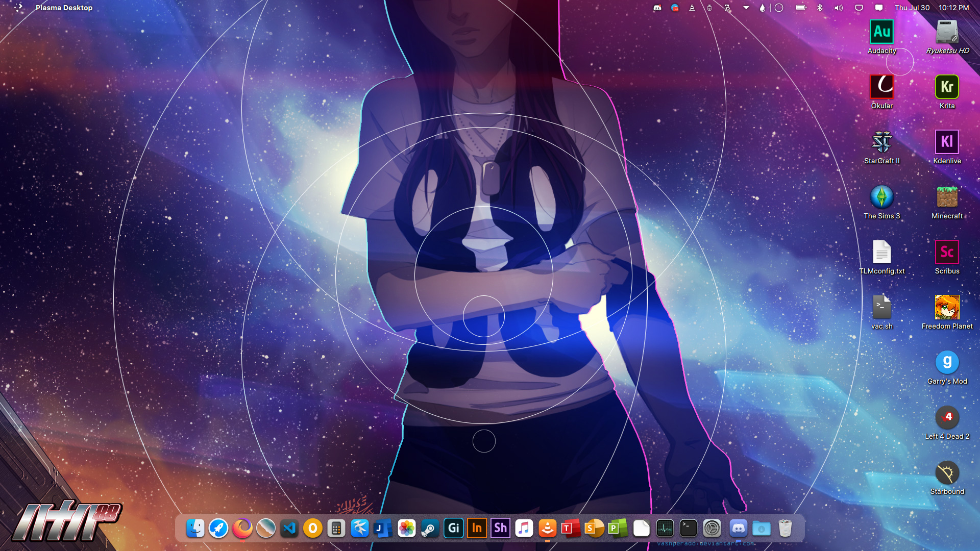This screenshot has width=980, height=551.
Task: Open the StarCraft II desktop shortcut
Action: click(881, 142)
